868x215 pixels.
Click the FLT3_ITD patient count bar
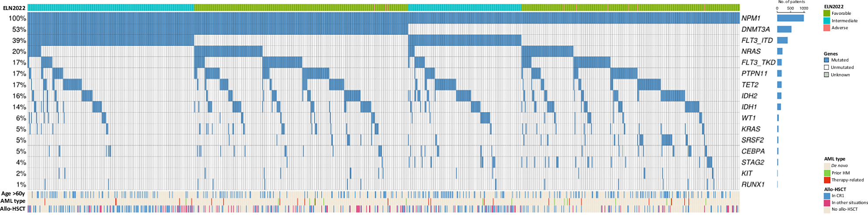point(782,41)
